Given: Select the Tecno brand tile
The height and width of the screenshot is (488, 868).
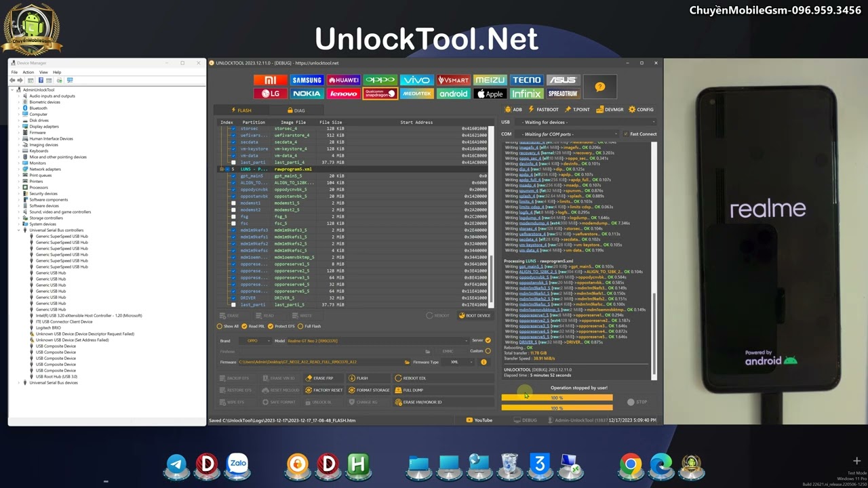Looking at the screenshot, I should coord(526,80).
